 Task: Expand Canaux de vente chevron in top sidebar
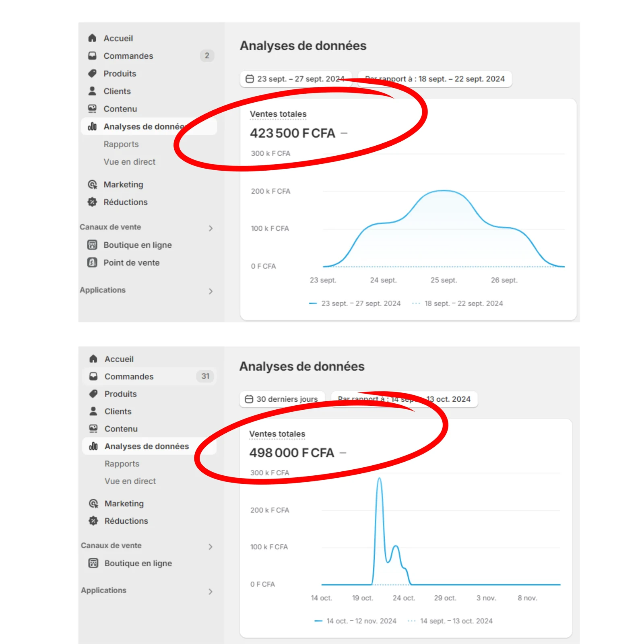click(x=211, y=228)
